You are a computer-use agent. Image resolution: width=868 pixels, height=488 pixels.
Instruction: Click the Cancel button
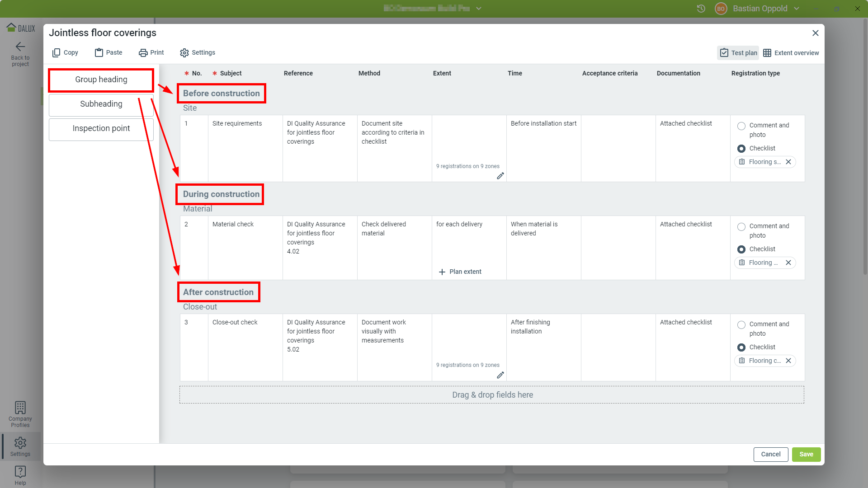[770, 455]
